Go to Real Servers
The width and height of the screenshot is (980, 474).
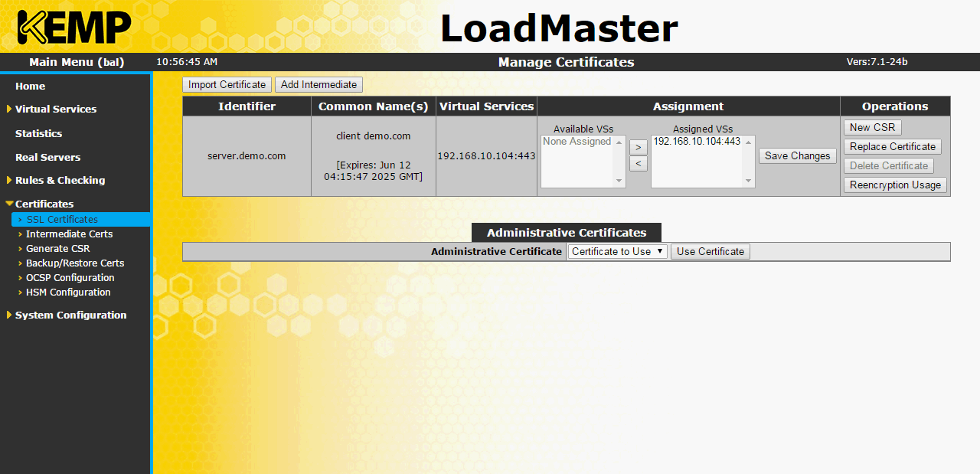click(47, 157)
